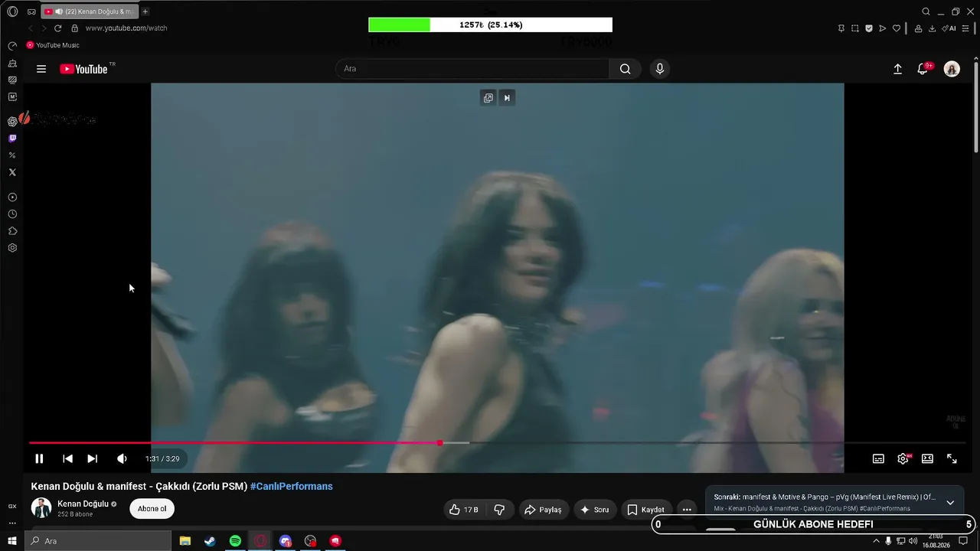Reload the current page

tap(57, 28)
